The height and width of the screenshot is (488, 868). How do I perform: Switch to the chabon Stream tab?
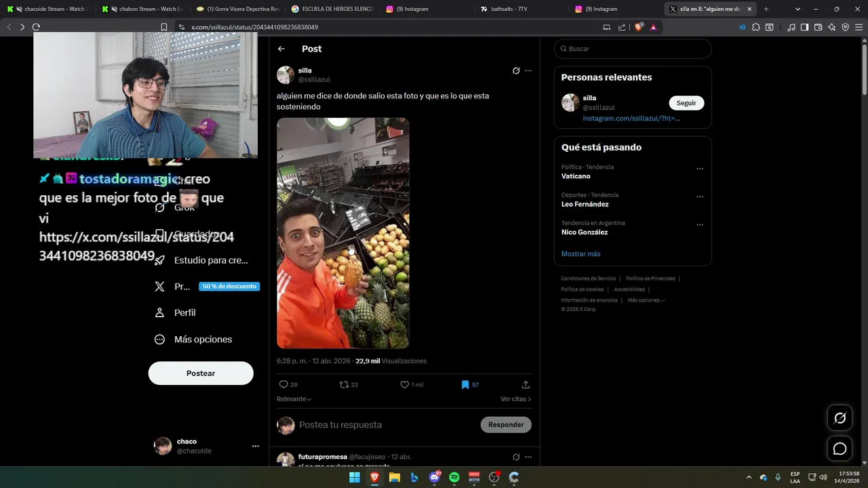[142, 9]
